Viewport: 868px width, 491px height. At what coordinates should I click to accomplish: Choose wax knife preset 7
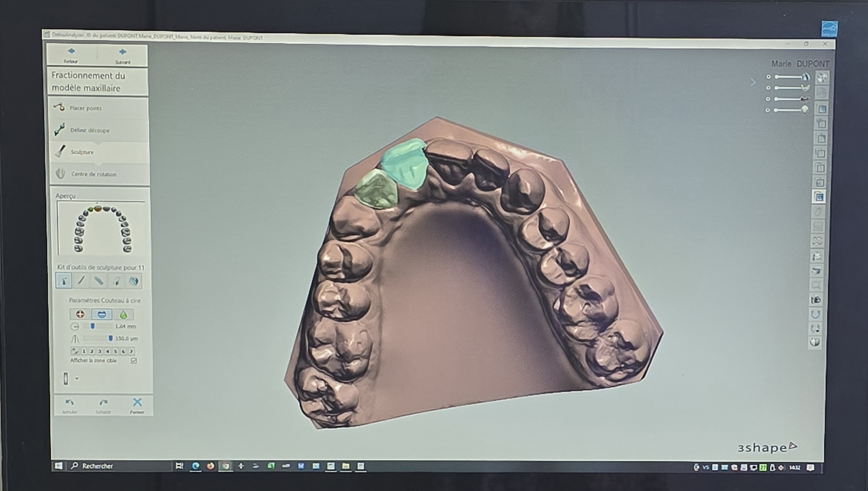pos(131,352)
